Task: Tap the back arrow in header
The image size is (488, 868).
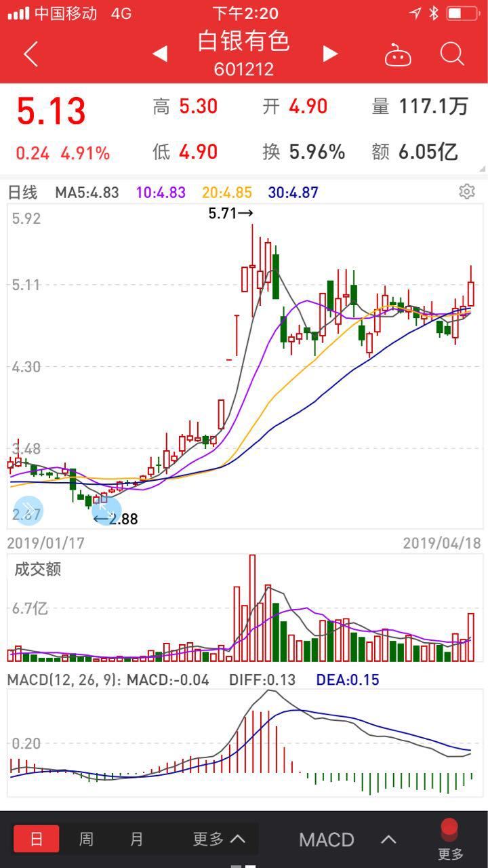Action: tap(30, 54)
